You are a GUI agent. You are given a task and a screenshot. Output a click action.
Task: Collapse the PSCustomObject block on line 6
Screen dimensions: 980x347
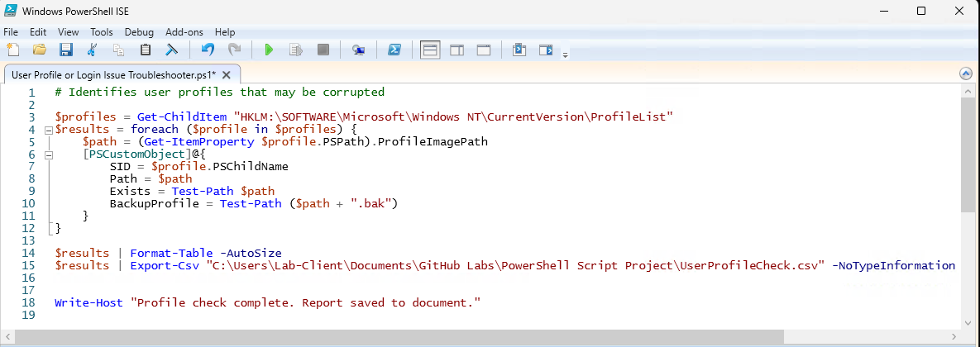[x=47, y=154]
